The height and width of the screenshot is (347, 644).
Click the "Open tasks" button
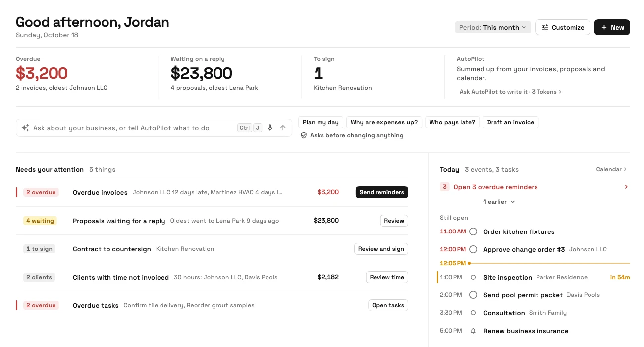[x=388, y=305]
